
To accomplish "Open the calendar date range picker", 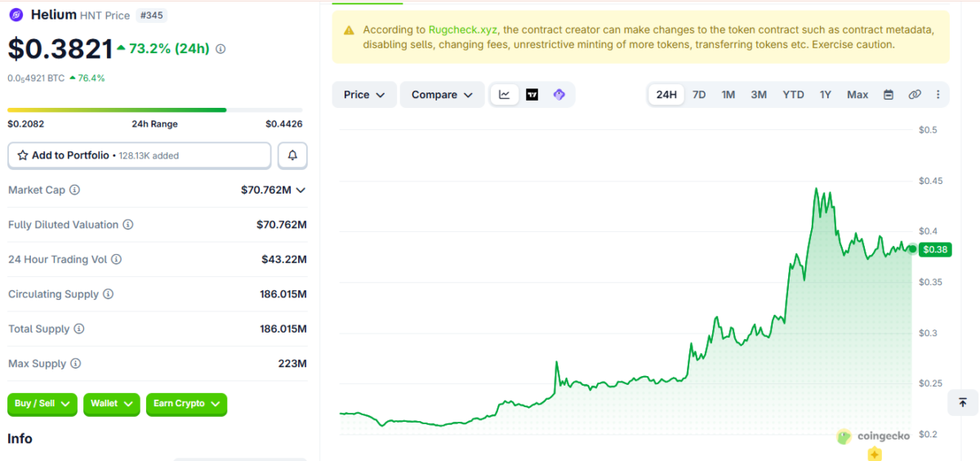I will click(x=889, y=95).
